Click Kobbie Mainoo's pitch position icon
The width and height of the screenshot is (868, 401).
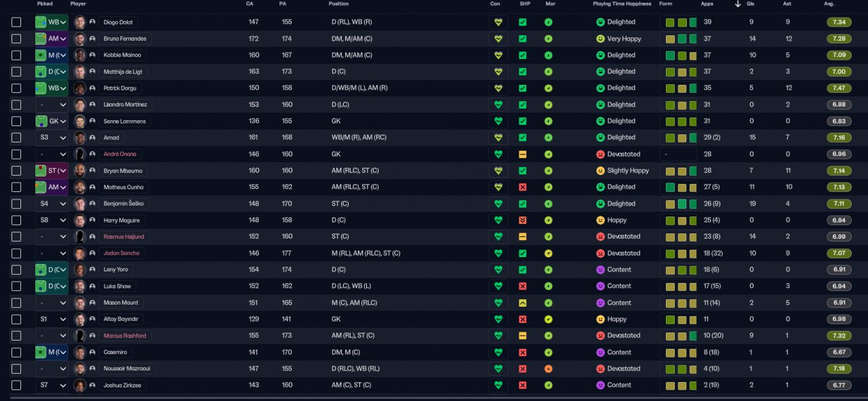coord(41,55)
